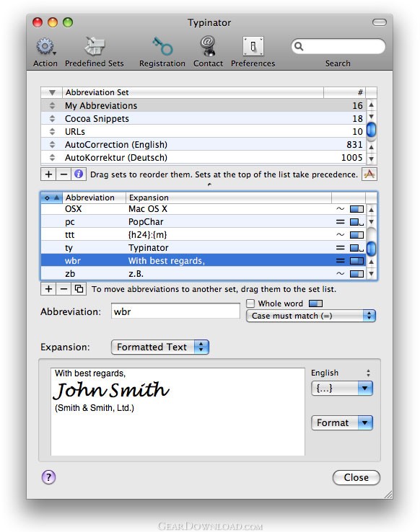Click in the Search field
Screen dimensions: 420x532
click(338, 46)
